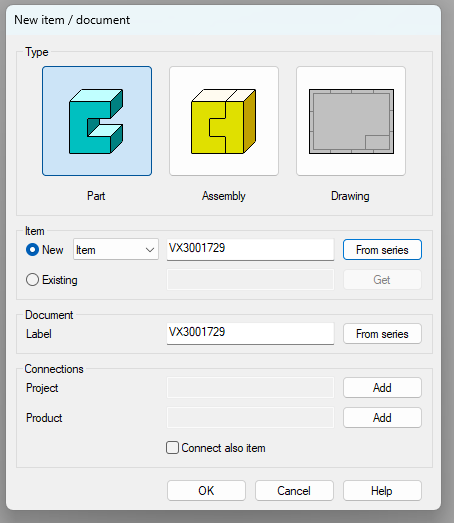Screen dimensions: 454x523
Task: Add a Project connection
Action: pos(382,388)
